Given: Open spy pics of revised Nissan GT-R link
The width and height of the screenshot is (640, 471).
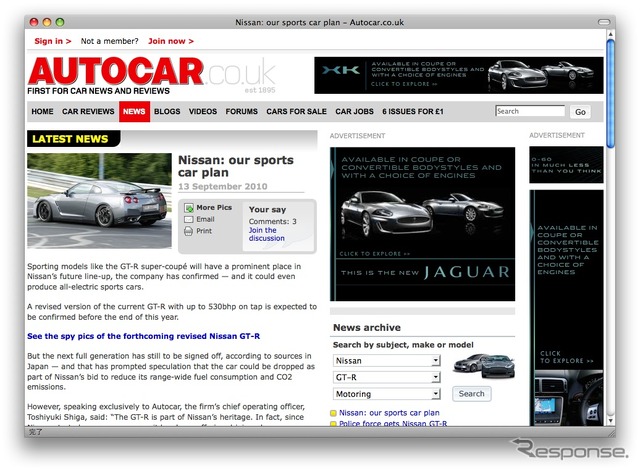Looking at the screenshot, I should coord(144,336).
